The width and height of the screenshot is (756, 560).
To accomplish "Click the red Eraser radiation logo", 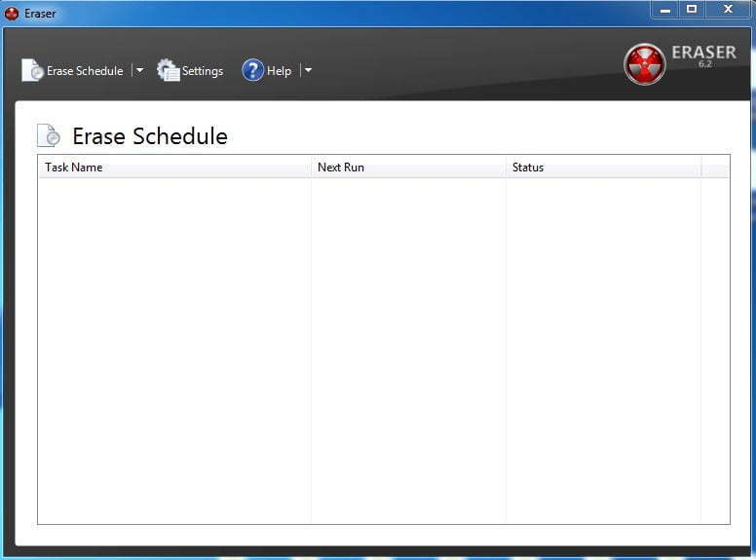I will pyautogui.click(x=644, y=64).
